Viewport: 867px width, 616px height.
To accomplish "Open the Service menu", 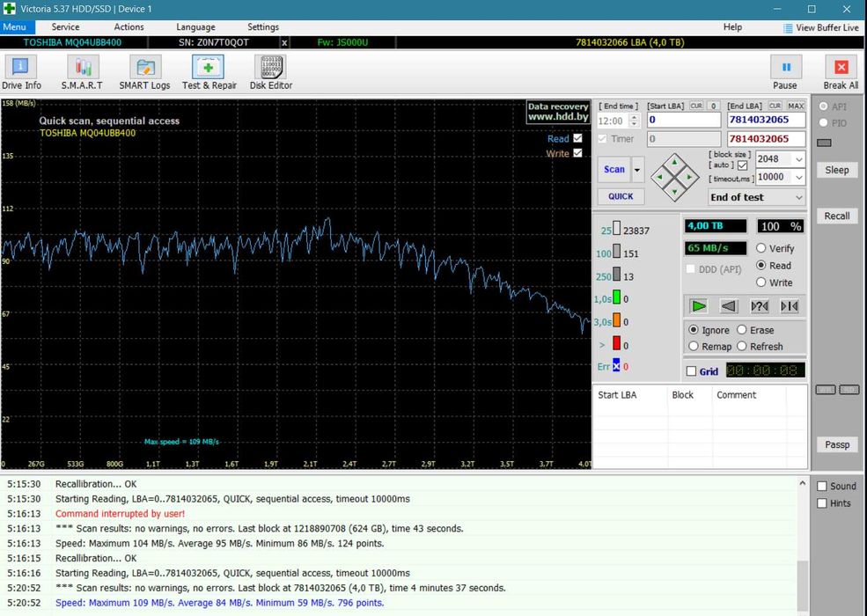I will [x=65, y=27].
